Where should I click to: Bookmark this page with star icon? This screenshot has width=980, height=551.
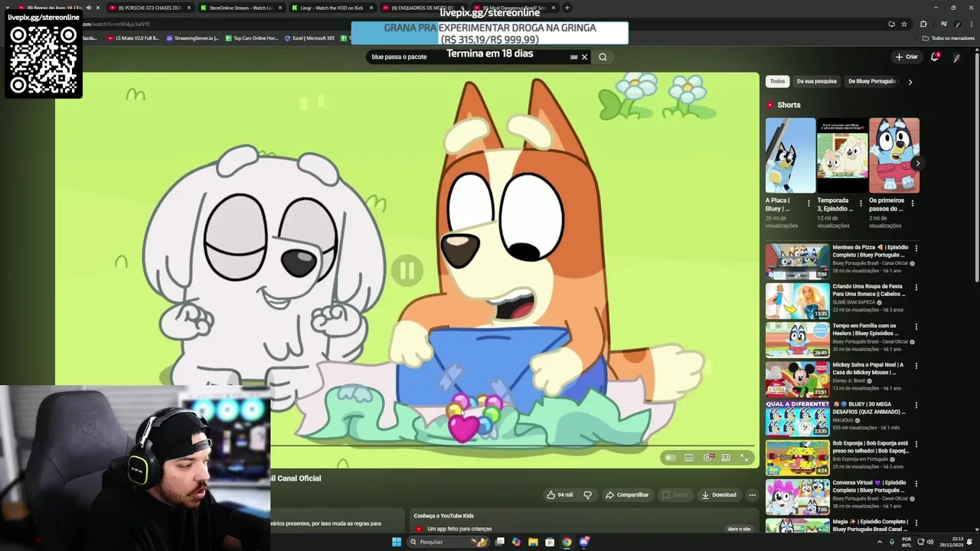pyautogui.click(x=903, y=24)
